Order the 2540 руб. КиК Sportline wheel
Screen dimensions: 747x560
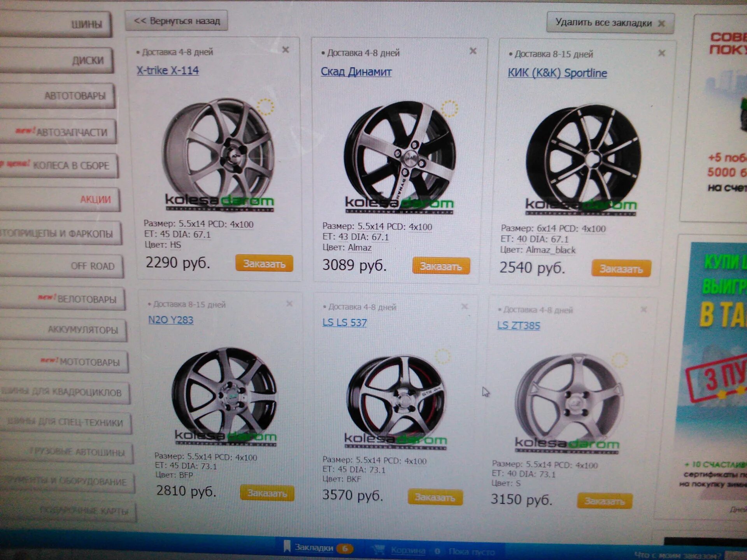tap(621, 269)
